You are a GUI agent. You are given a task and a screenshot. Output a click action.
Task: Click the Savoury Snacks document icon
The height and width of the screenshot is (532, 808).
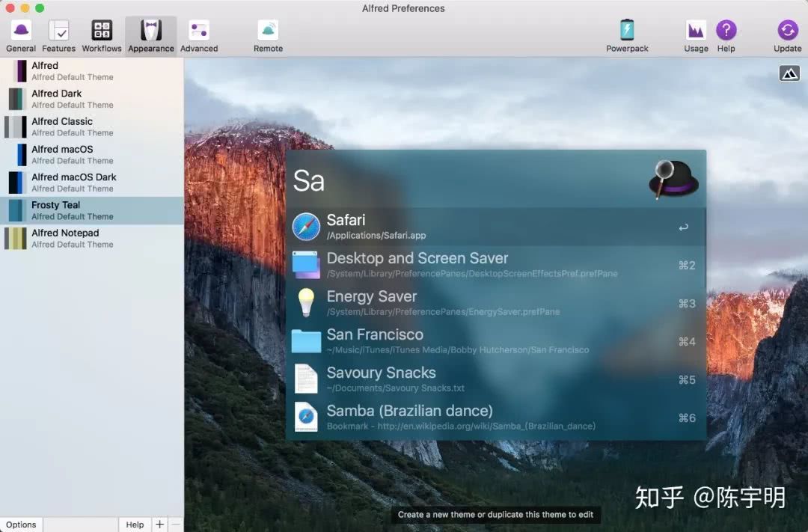tap(305, 379)
